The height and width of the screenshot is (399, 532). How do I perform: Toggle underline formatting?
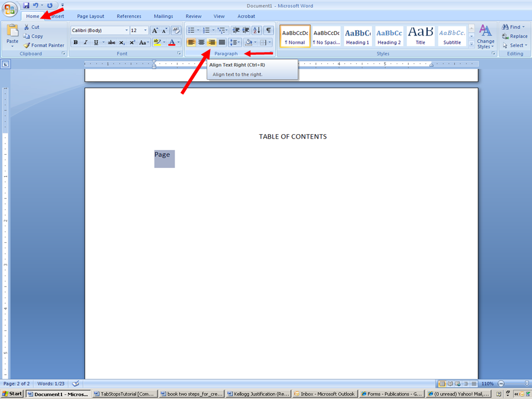click(x=96, y=43)
